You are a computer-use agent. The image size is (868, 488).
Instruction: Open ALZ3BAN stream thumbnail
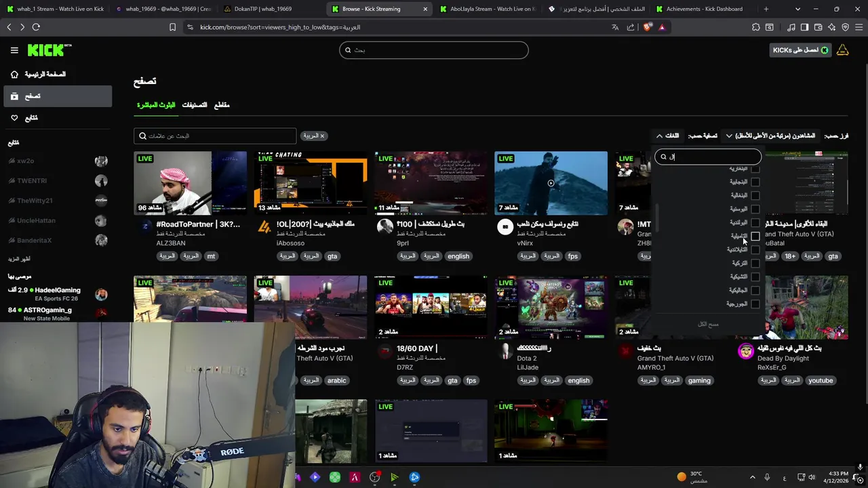pyautogui.click(x=191, y=183)
